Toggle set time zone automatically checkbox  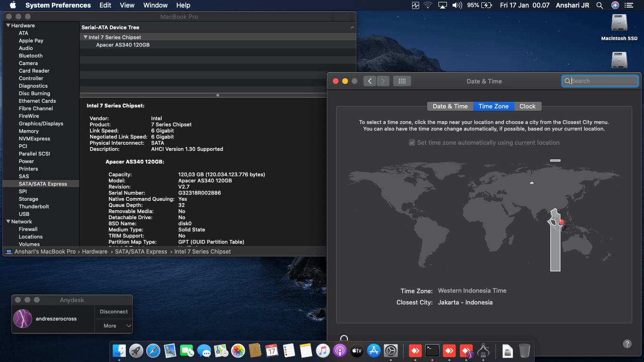tap(412, 142)
